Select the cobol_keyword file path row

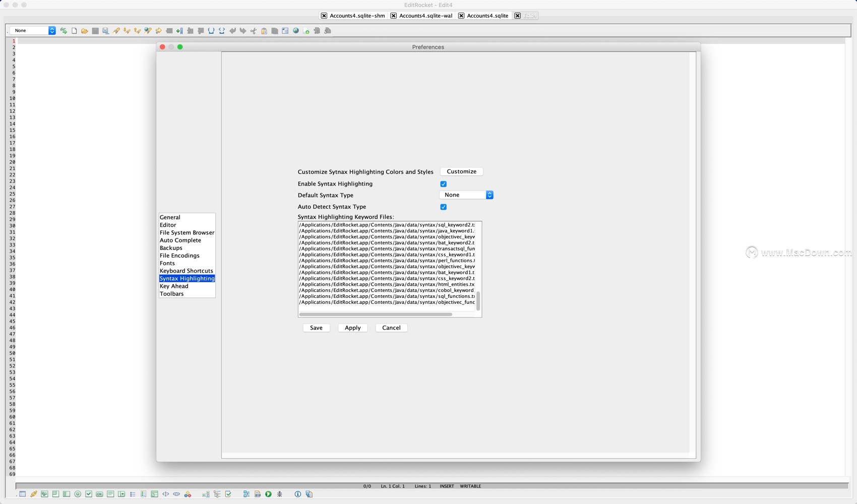[387, 290]
